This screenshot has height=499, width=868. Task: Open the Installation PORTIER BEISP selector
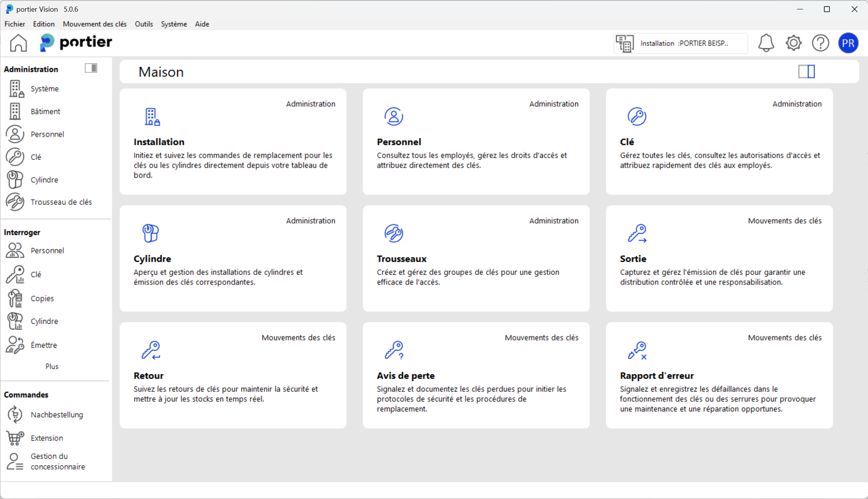pos(680,43)
